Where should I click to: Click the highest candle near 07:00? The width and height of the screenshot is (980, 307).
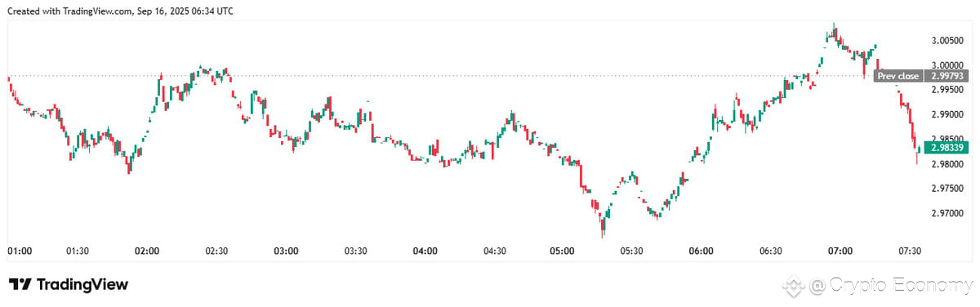[x=834, y=31]
